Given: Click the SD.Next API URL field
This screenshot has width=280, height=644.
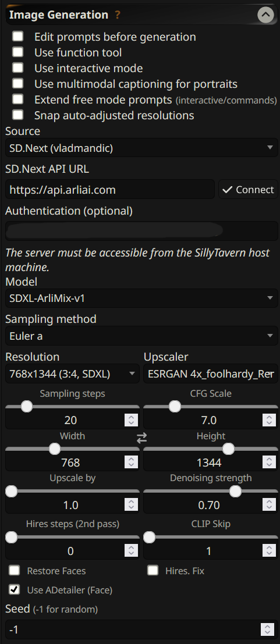Looking at the screenshot, I should coord(110,189).
